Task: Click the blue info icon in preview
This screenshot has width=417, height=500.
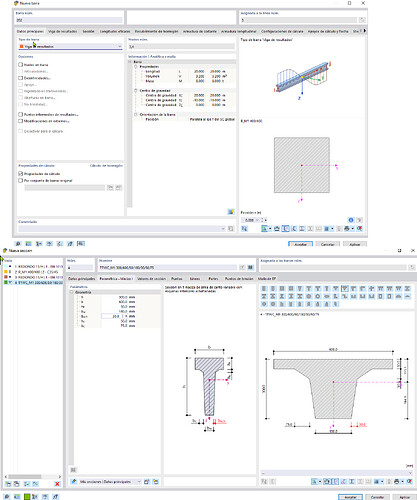Action: [x=351, y=220]
